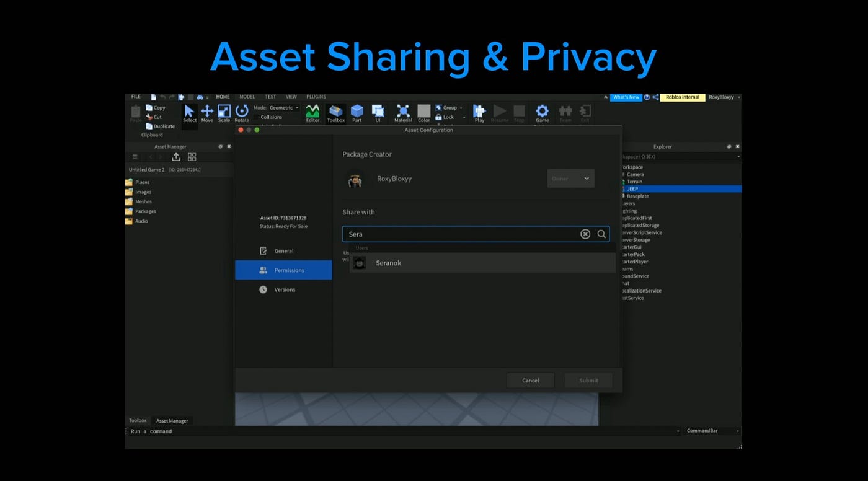Open the FILE menu
The height and width of the screenshot is (481, 868).
[136, 97]
